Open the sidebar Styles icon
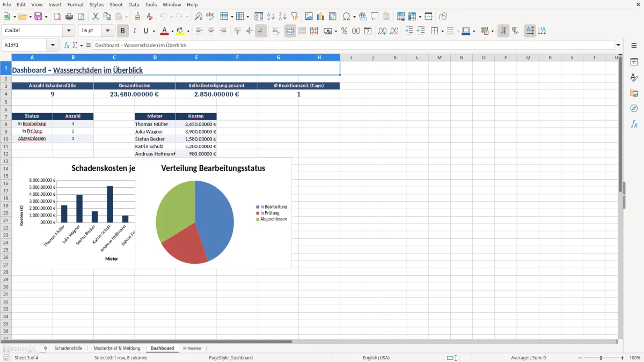Image resolution: width=644 pixels, height=362 pixels. pos(634,78)
